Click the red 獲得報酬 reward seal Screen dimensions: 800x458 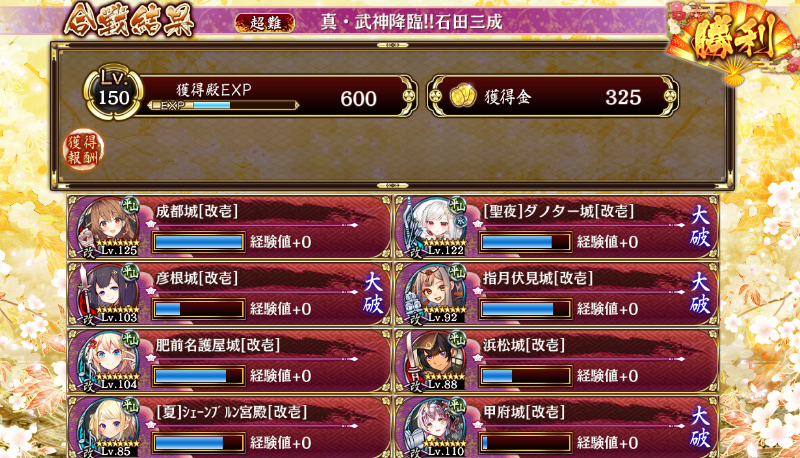[x=83, y=149]
